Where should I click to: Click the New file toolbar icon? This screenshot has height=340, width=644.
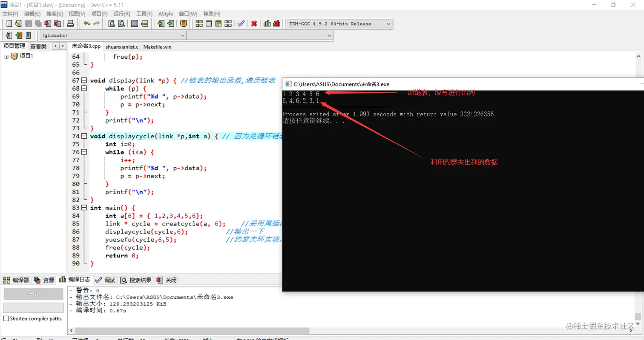click(x=9, y=24)
